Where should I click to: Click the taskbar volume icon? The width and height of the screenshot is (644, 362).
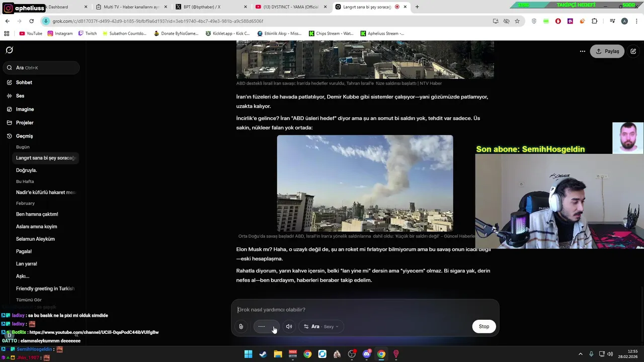610,354
